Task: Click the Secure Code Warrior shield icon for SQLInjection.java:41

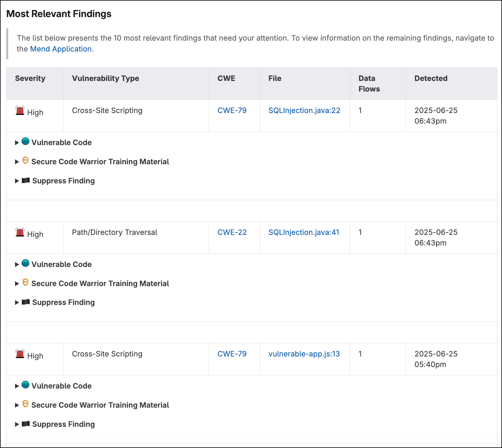Action: [26, 283]
